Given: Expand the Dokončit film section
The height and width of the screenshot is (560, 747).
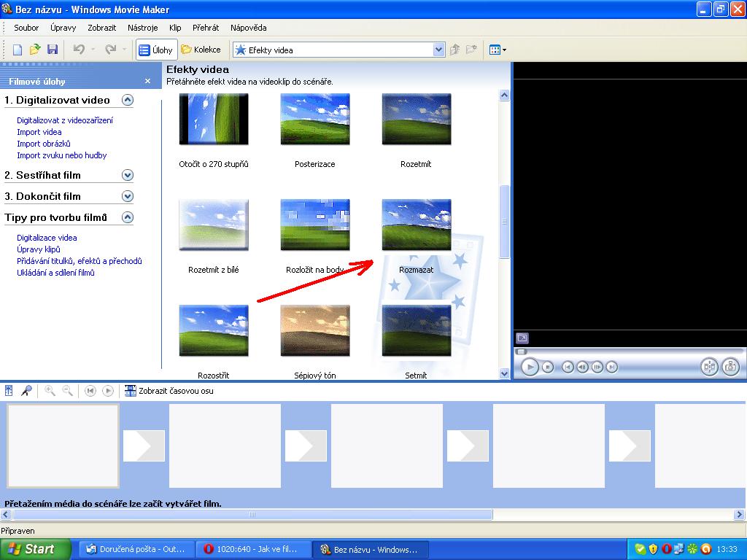Looking at the screenshot, I should click(128, 196).
